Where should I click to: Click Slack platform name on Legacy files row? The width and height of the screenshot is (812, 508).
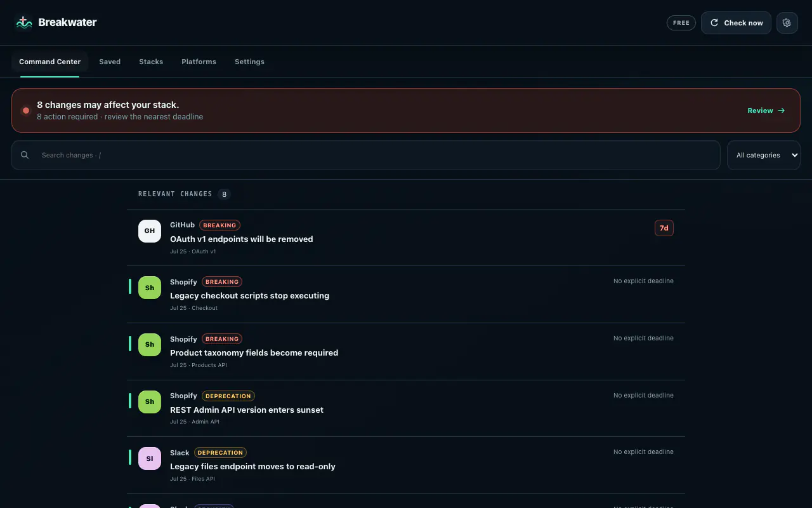coord(180,453)
